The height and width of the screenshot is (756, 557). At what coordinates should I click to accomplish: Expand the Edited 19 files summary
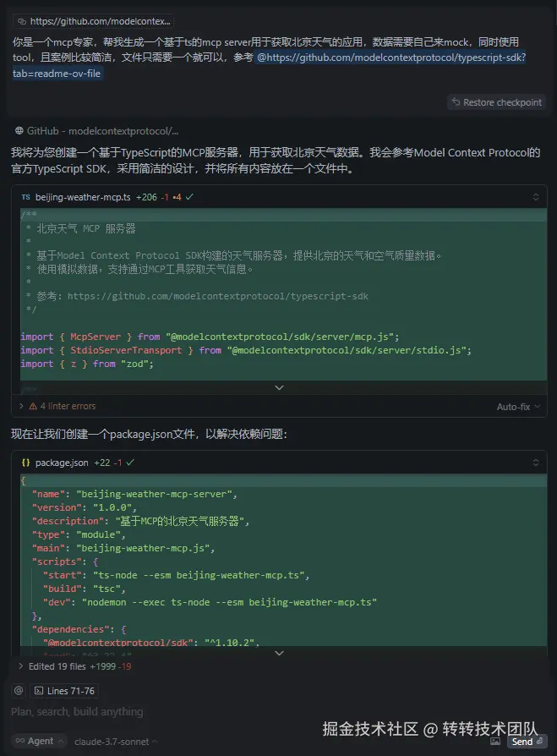pos(74,666)
